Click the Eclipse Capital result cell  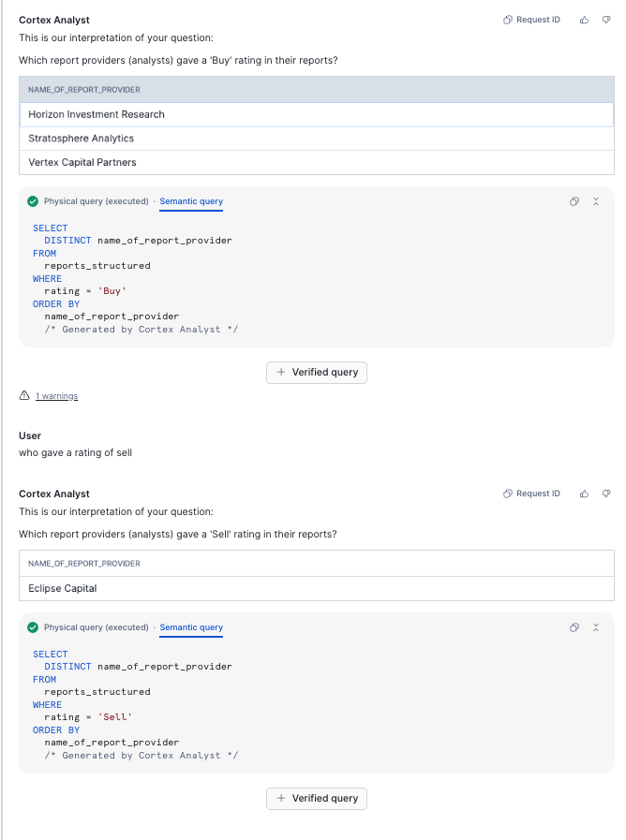tap(63, 588)
